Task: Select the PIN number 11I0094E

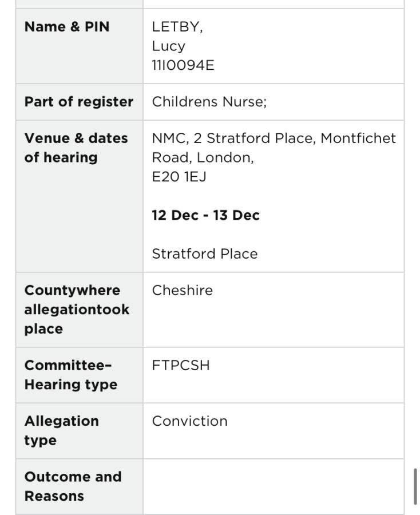Action: [183, 65]
